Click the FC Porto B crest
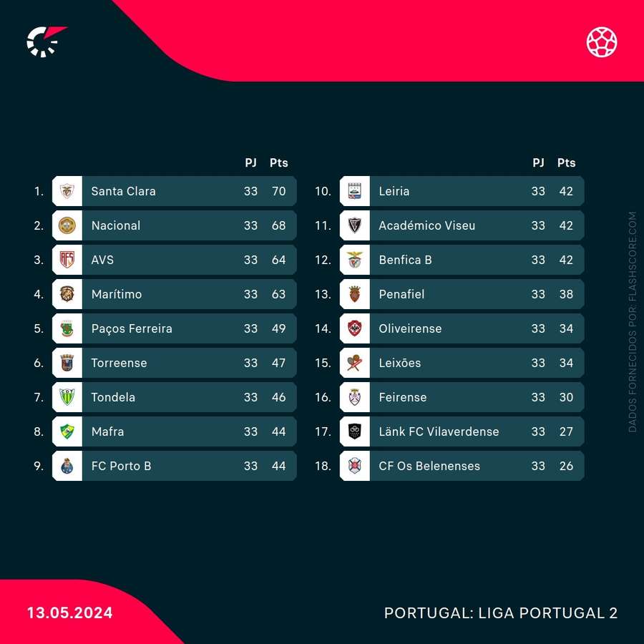Image resolution: width=644 pixels, height=644 pixels. pos(67,466)
